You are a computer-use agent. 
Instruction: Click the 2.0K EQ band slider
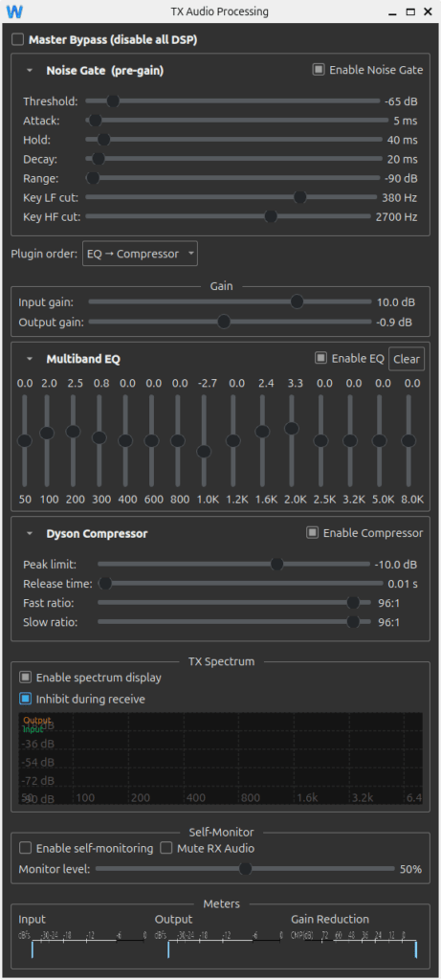coord(292,441)
